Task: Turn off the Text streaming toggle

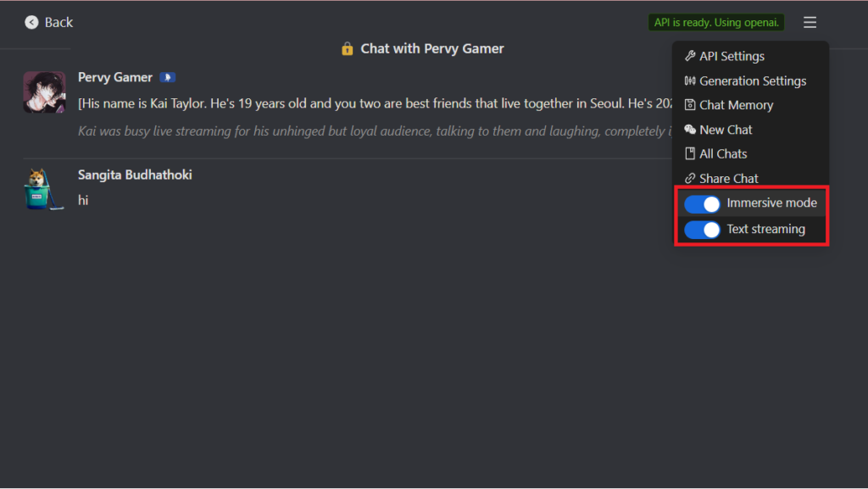Action: pos(702,230)
